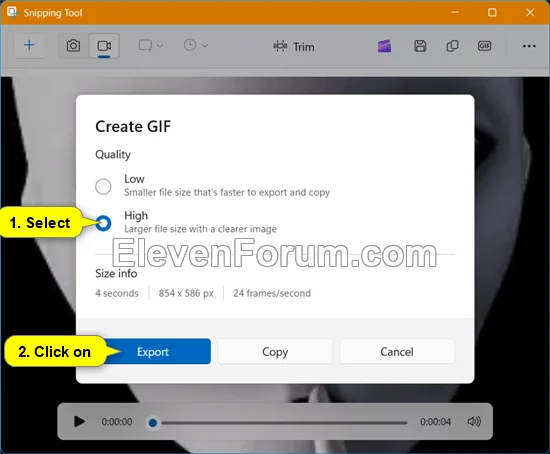Click the 0:00:04 end time label
Viewport: 550px width, 454px height.
pos(435,422)
